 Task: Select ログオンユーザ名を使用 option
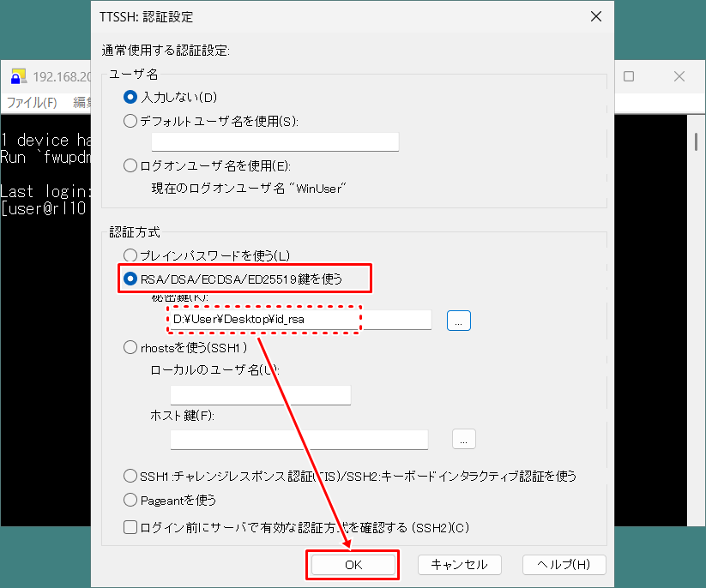pyautogui.click(x=130, y=164)
